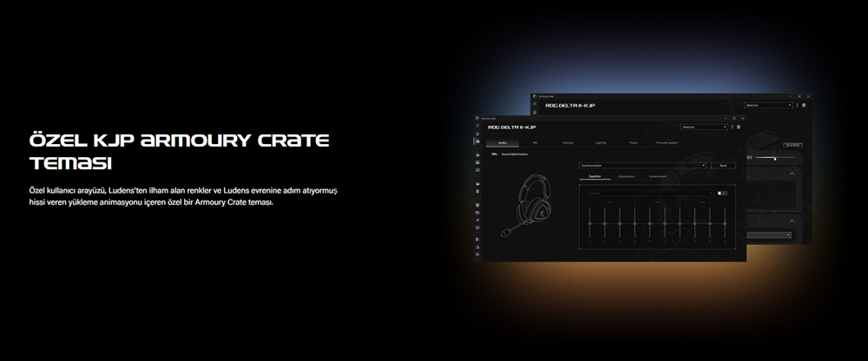Click the Reset button

[x=723, y=166]
